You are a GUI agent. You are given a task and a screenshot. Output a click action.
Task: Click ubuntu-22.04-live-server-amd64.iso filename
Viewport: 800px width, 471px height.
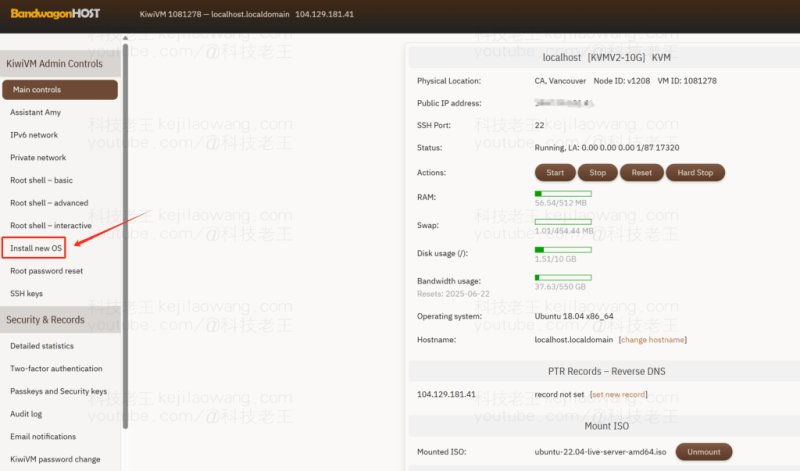[x=600, y=452]
